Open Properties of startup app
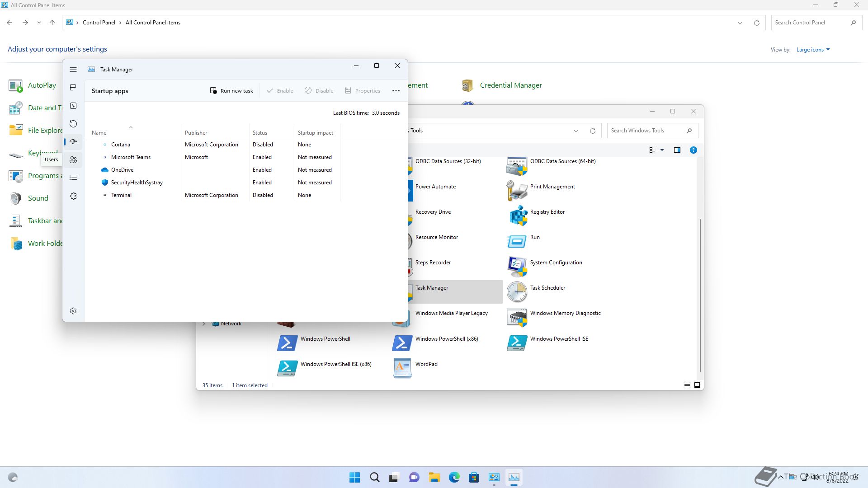Image resolution: width=868 pixels, height=488 pixels. (363, 91)
